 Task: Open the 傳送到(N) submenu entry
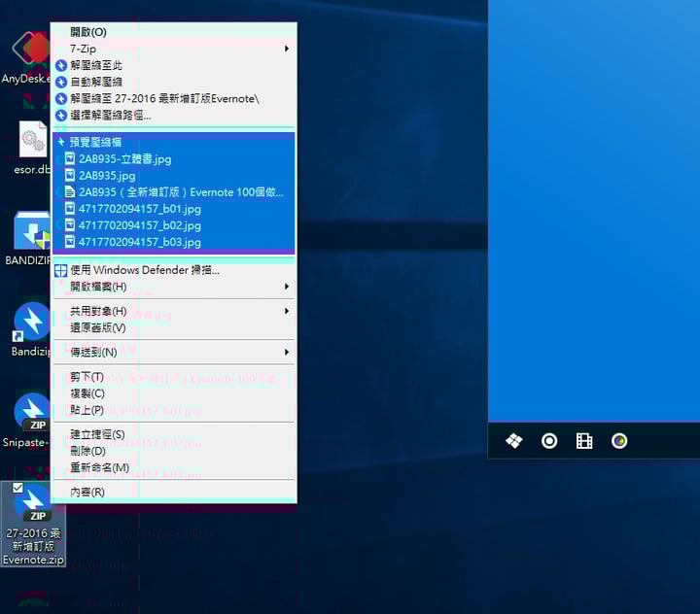[174, 352]
